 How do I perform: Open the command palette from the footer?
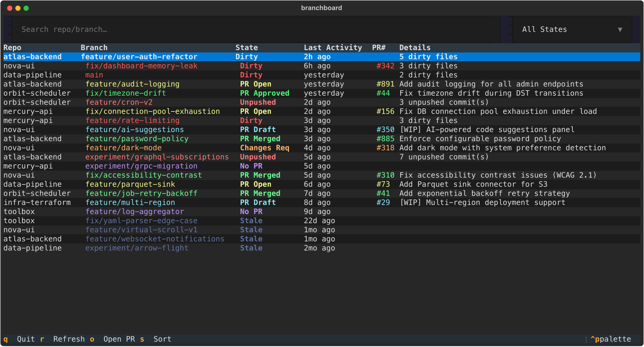pos(611,339)
